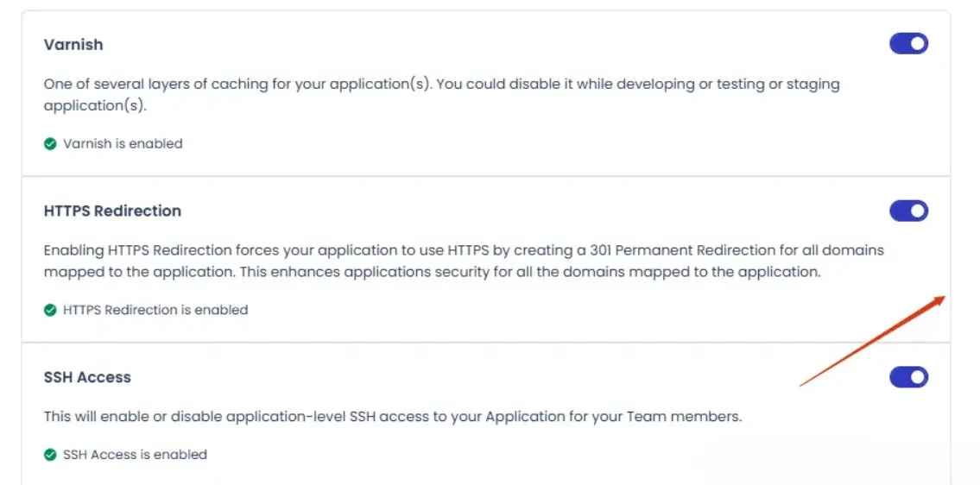Viewport: 980px width, 485px height.
Task: Click "One of several layers of caching" text
Action: (x=147, y=85)
